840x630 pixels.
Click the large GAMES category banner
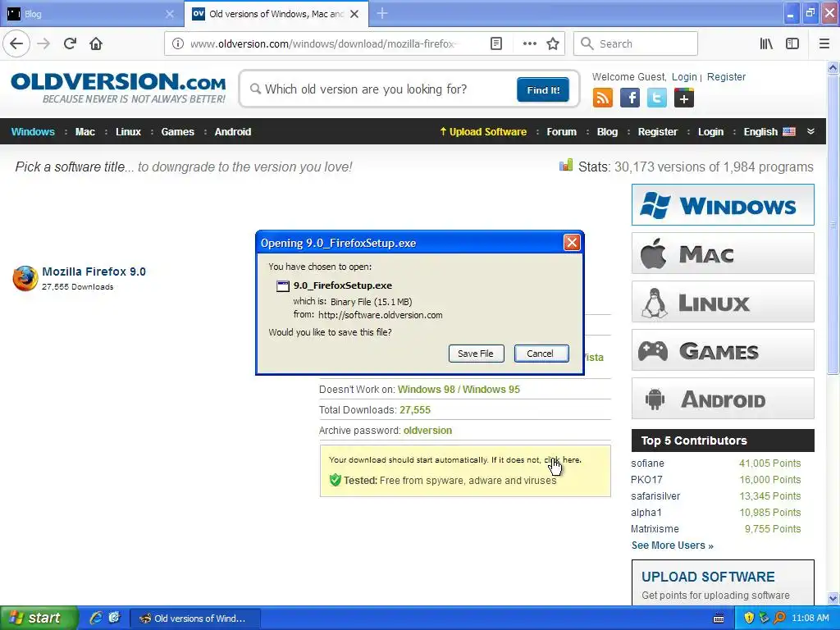(723, 349)
